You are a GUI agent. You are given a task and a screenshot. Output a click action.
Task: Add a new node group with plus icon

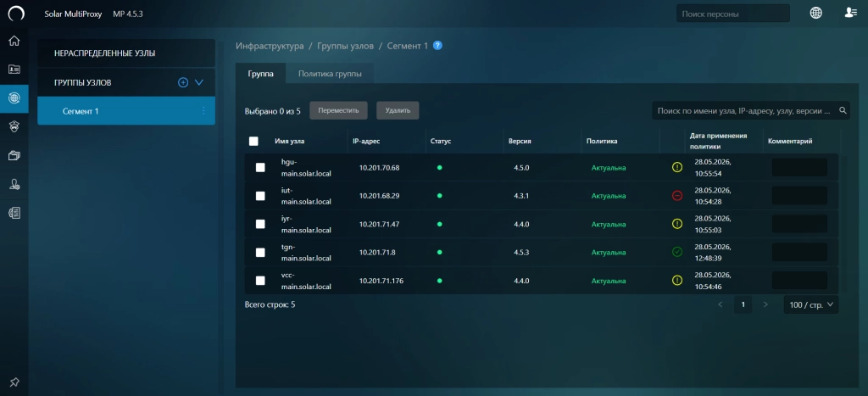tap(183, 82)
